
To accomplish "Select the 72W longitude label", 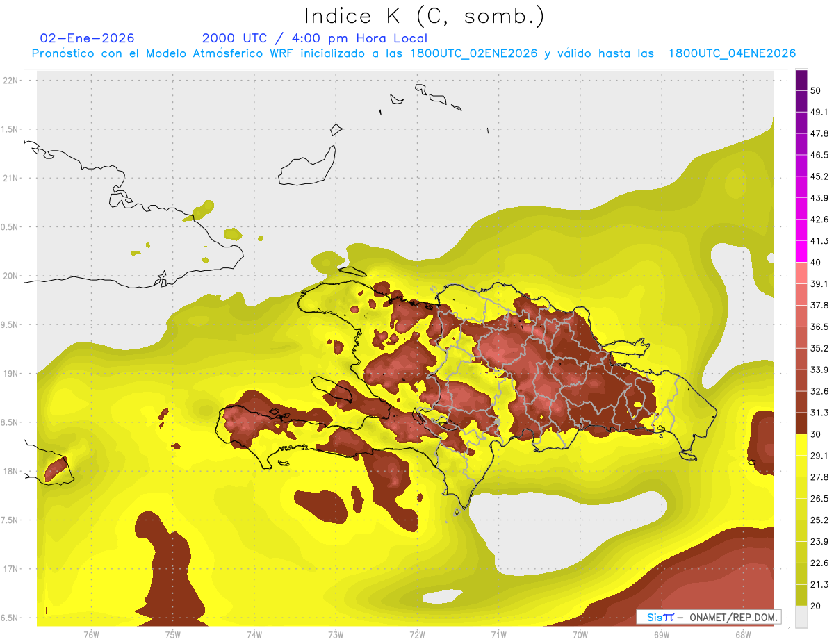I will (x=417, y=634).
